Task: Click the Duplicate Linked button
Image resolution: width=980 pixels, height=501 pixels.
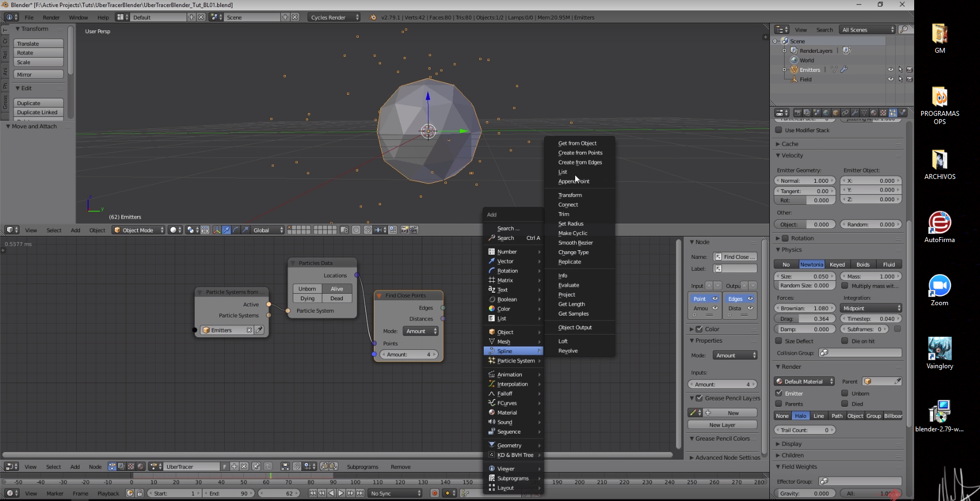Action: 39,113
